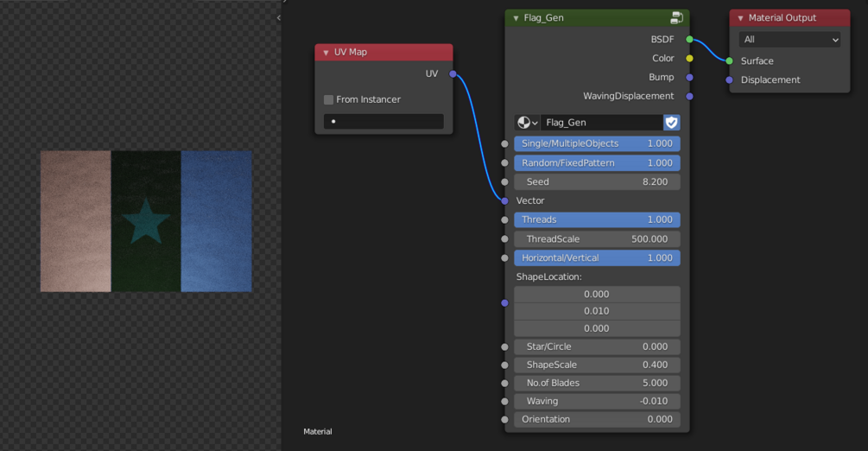
Task: Click the No.of Blades value field
Action: [x=597, y=383]
